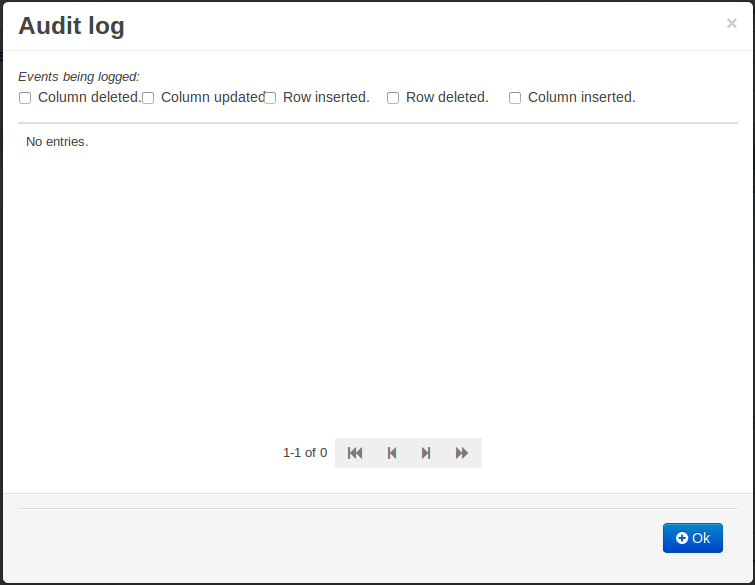Click the "Events being logged:" caption
This screenshot has height=585, width=755.
click(79, 76)
